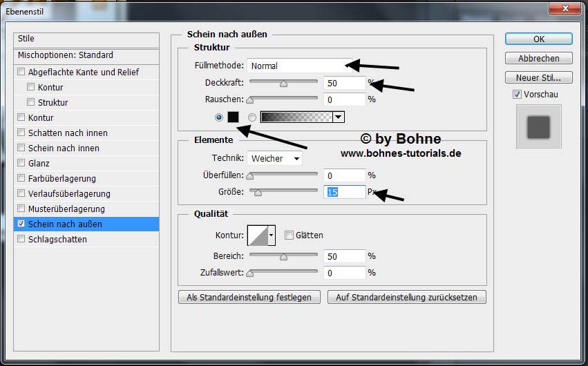Open the gradient picker dropdown arrow
The width and height of the screenshot is (588, 366).
(338, 117)
